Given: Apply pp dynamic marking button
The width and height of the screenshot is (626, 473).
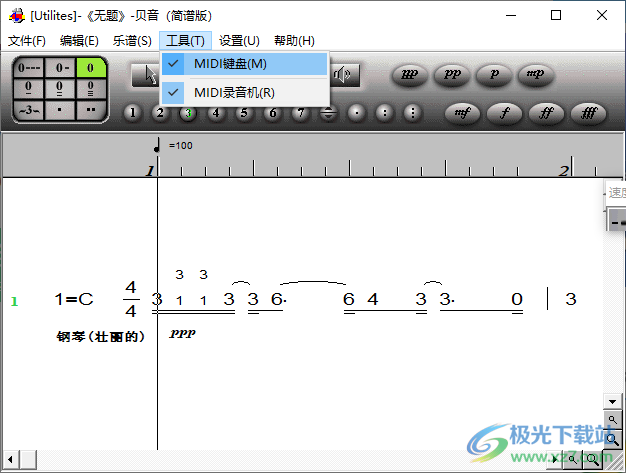Looking at the screenshot, I should (x=452, y=75).
